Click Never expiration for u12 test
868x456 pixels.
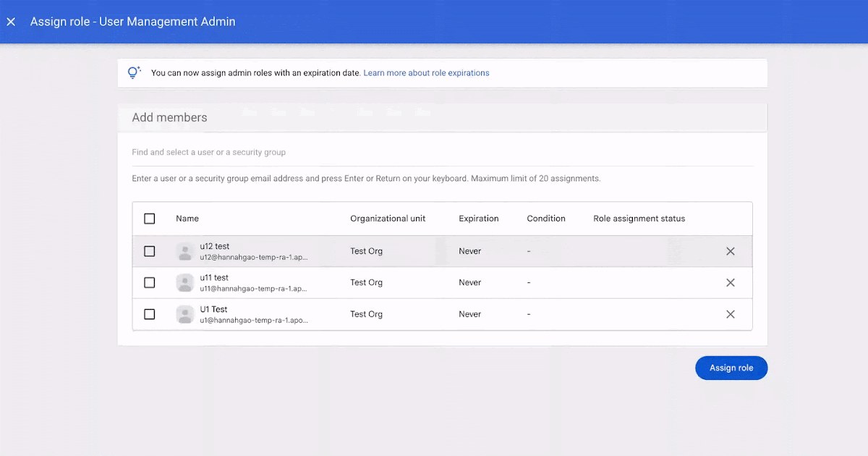(x=470, y=251)
